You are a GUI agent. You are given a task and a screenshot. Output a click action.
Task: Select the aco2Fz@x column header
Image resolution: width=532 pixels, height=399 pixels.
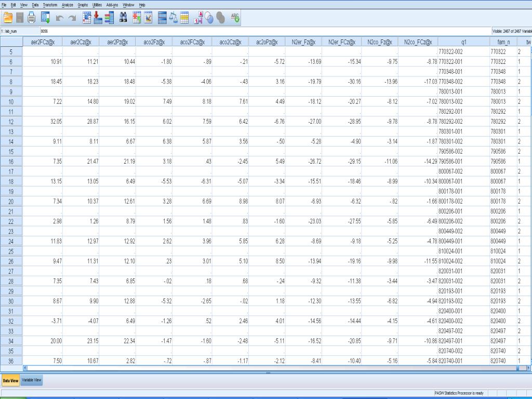[x=154, y=42]
